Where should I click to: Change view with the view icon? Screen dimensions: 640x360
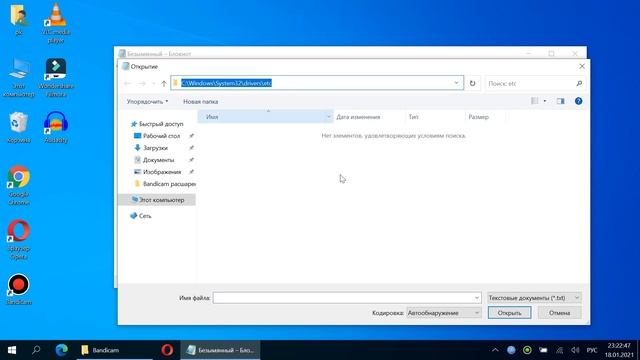coord(534,101)
